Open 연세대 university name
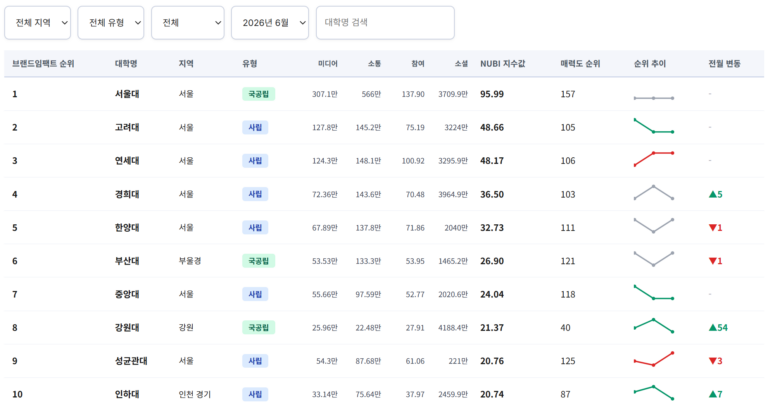The width and height of the screenshot is (768, 406). pos(127,161)
